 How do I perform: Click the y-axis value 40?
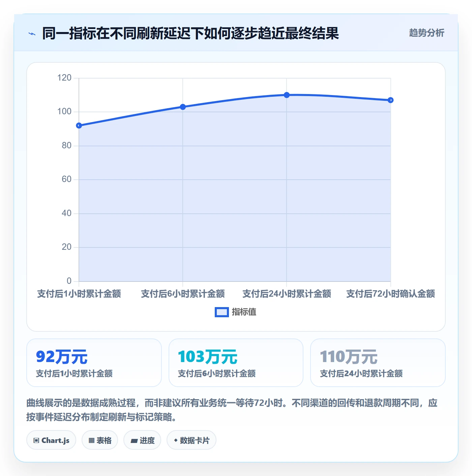pos(66,213)
